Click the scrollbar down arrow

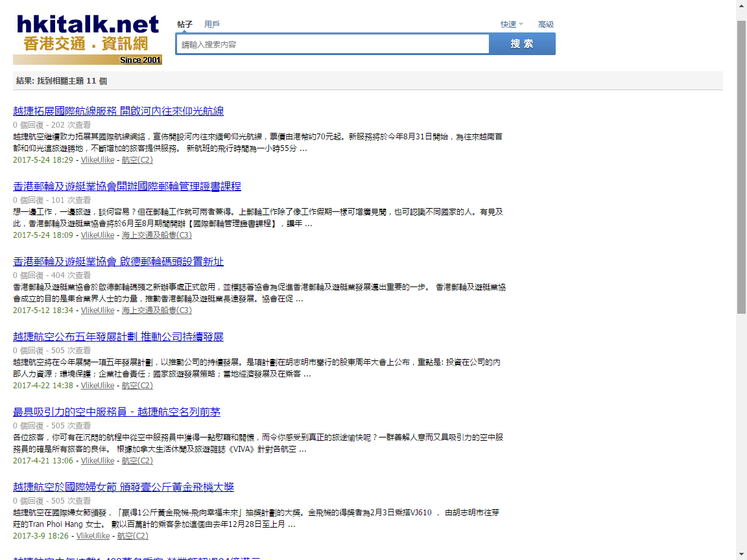point(741,555)
